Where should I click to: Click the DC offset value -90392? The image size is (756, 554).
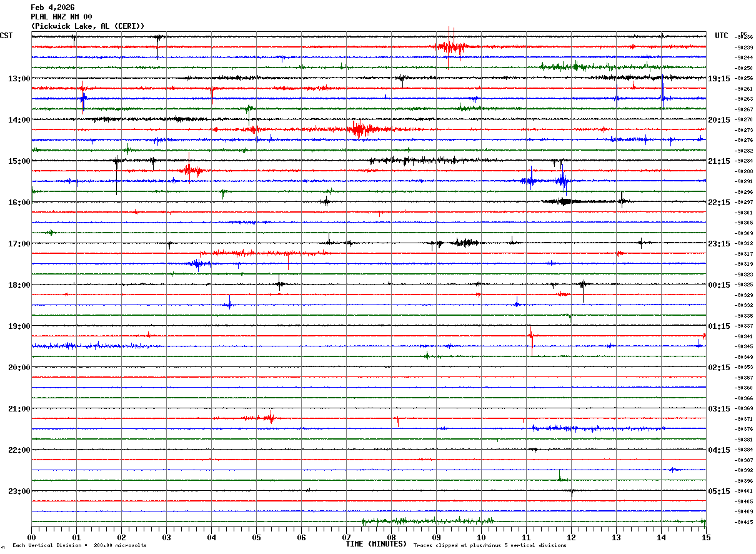pyautogui.click(x=744, y=470)
